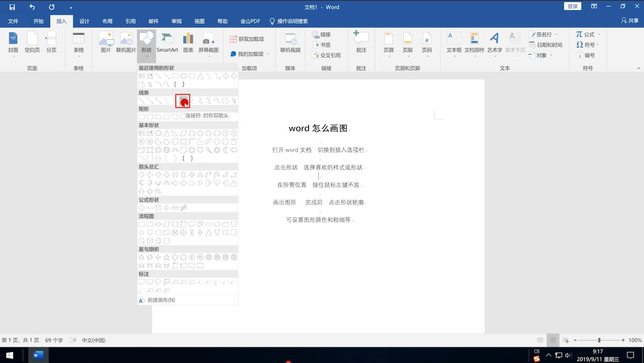The height and width of the screenshot is (363, 644).
Task: Insert a chart via 图表
Action: (188, 43)
